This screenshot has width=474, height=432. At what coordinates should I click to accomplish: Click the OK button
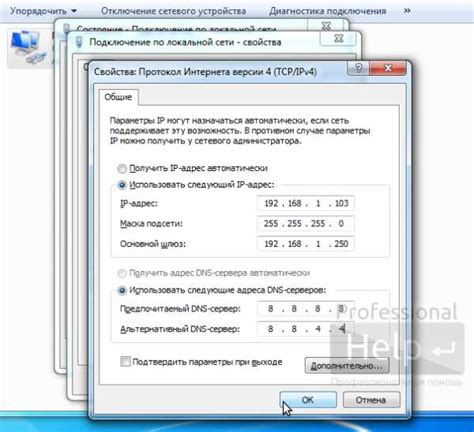[307, 400]
